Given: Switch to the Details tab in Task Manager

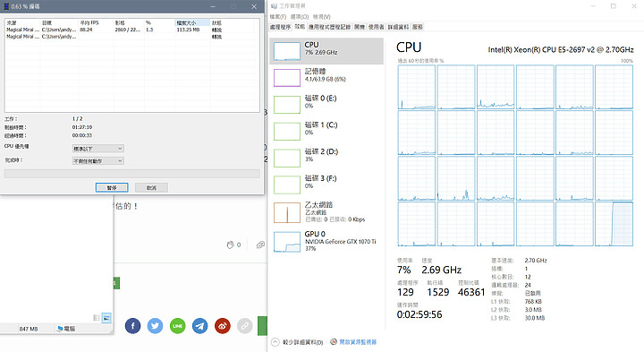Looking at the screenshot, I should click(x=398, y=27).
